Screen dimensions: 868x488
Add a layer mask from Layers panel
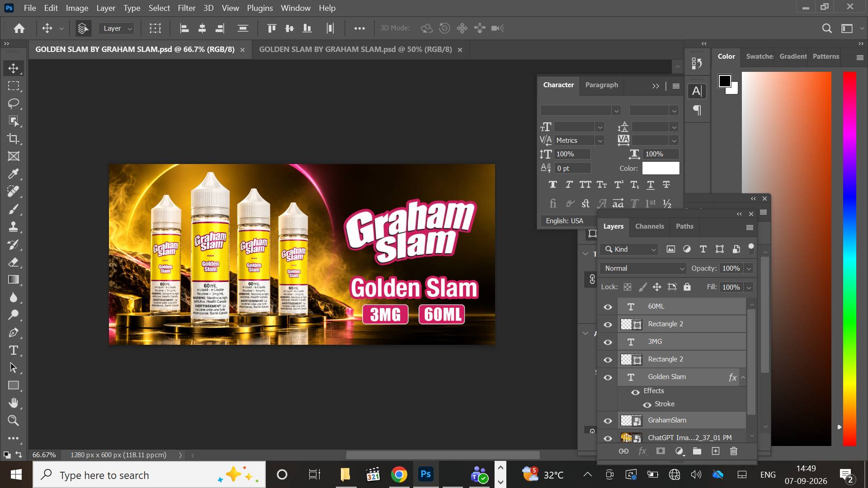[660, 451]
